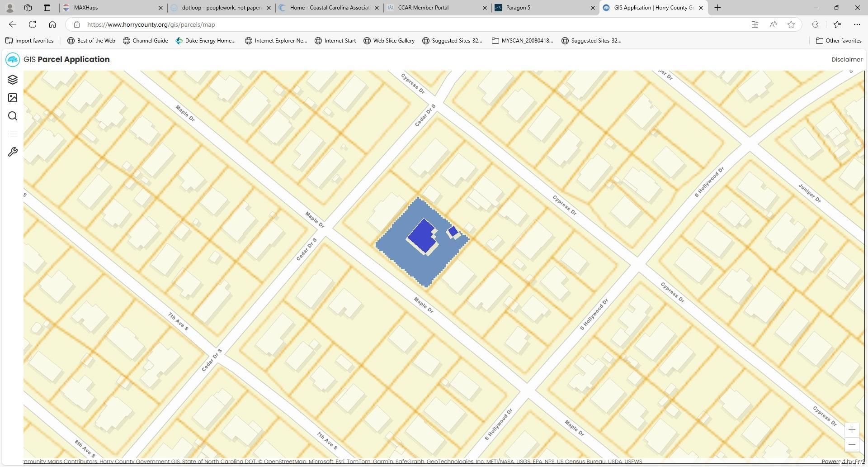Open the browser extensions menu
Viewport: 868px width, 467px height.
click(x=815, y=24)
